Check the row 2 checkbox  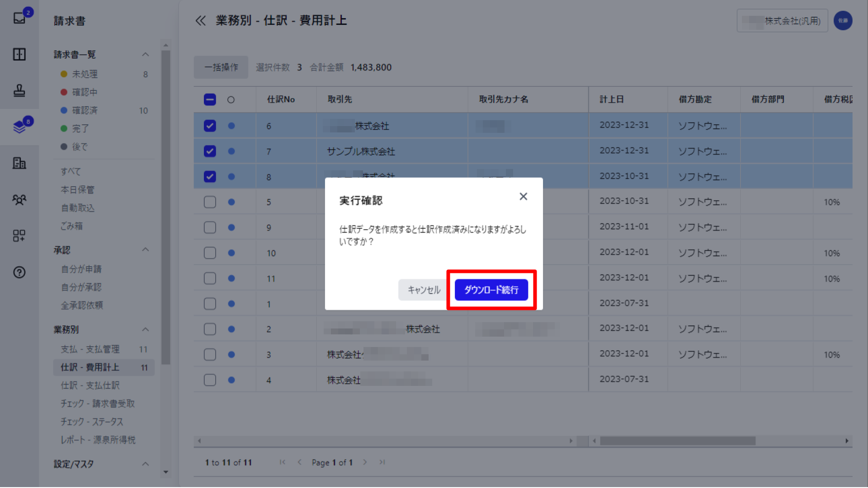click(210, 329)
